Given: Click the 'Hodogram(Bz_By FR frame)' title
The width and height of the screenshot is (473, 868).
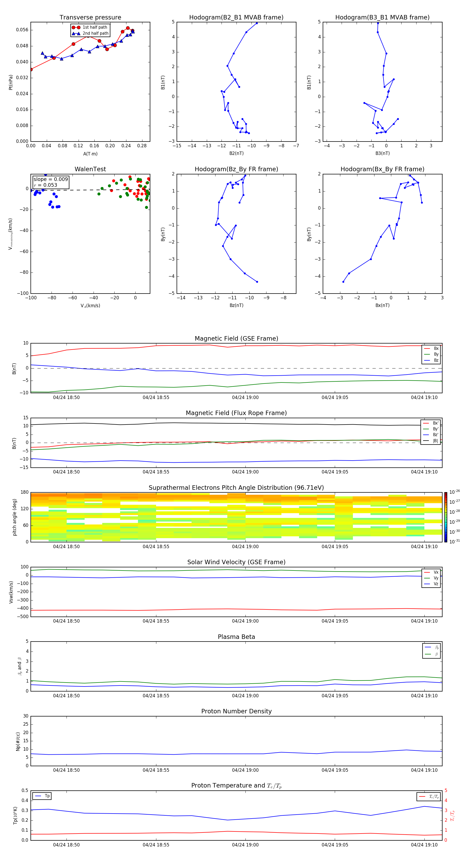Looking at the screenshot, I should [x=236, y=169].
